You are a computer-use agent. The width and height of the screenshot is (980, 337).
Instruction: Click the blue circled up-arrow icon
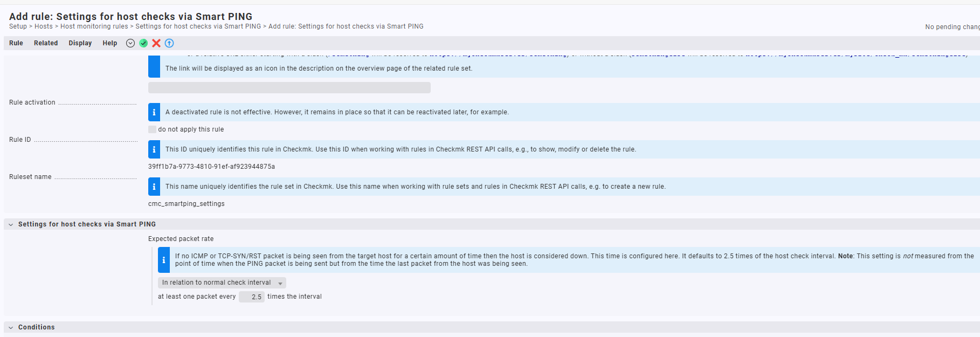click(x=169, y=43)
